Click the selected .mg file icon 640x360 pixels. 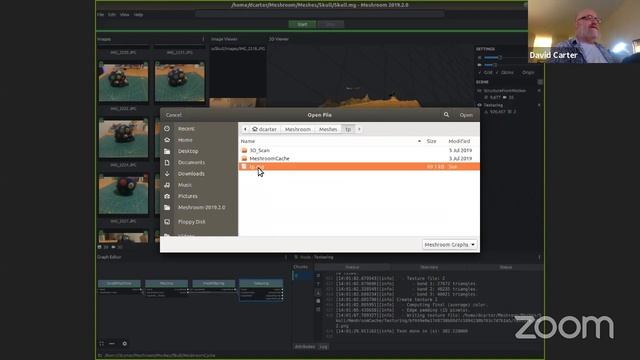[244, 167]
